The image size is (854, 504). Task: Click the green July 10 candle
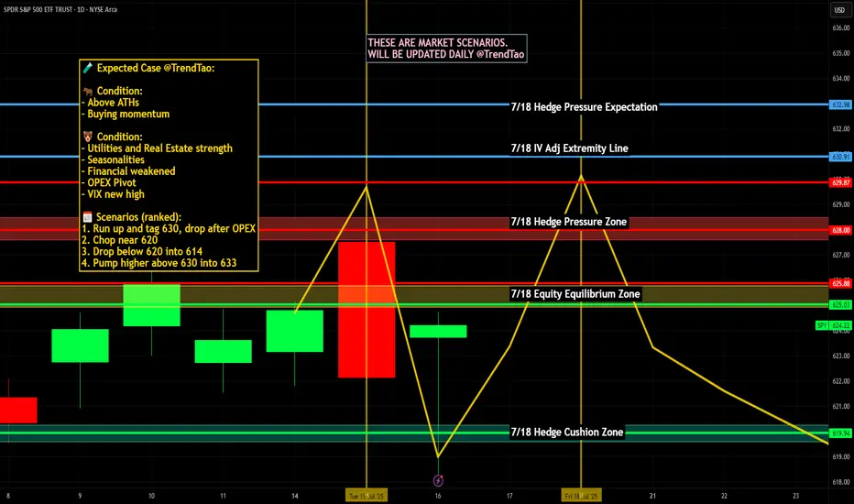point(151,305)
